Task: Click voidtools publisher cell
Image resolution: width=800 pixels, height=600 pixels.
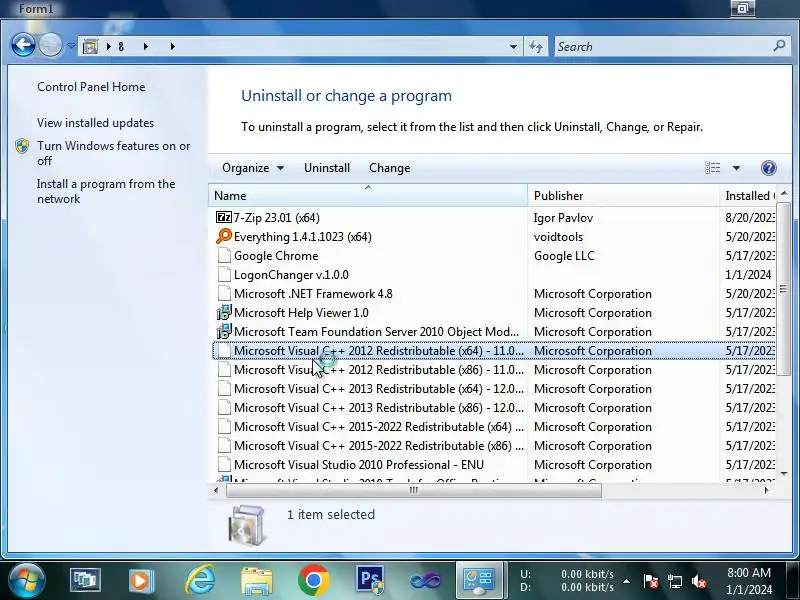Action: tap(558, 237)
